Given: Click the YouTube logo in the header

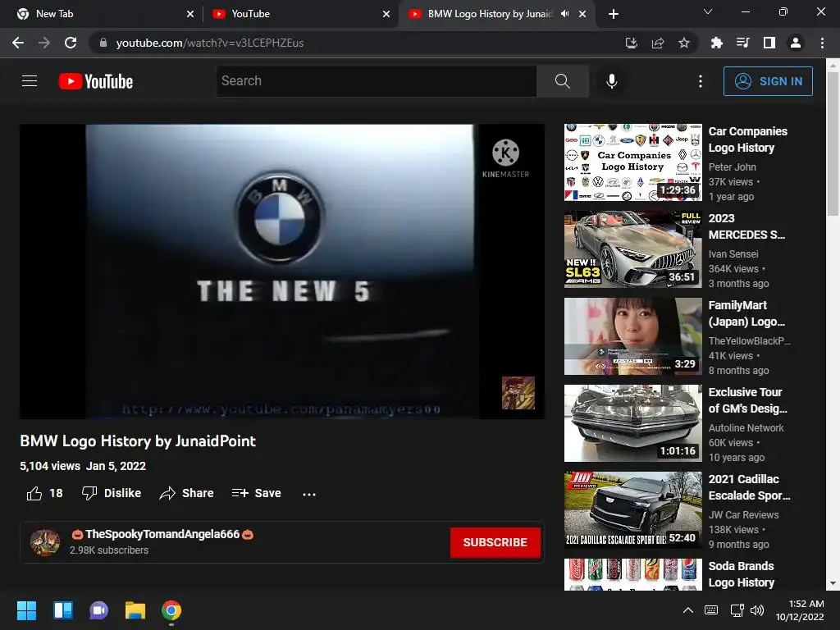Looking at the screenshot, I should click(96, 81).
